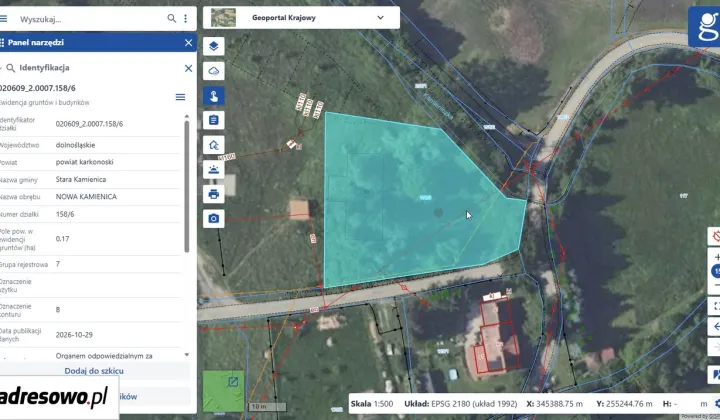720x420 pixels.
Task: Open settings gear in the coordinate status bar
Action: [716, 404]
